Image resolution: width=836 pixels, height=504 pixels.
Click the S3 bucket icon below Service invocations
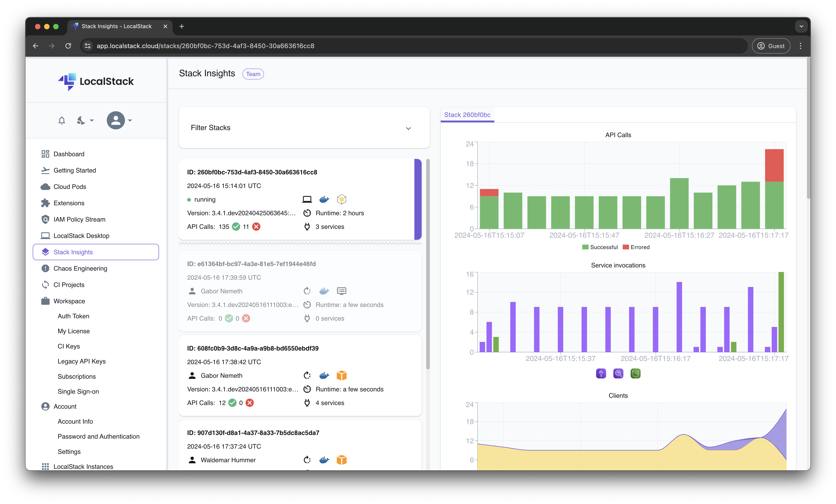[x=635, y=373]
